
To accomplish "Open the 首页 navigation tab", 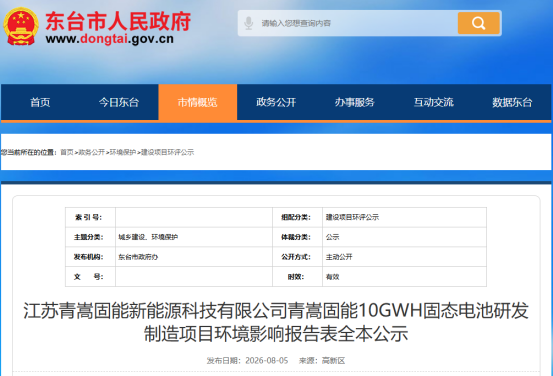I will [x=40, y=102].
